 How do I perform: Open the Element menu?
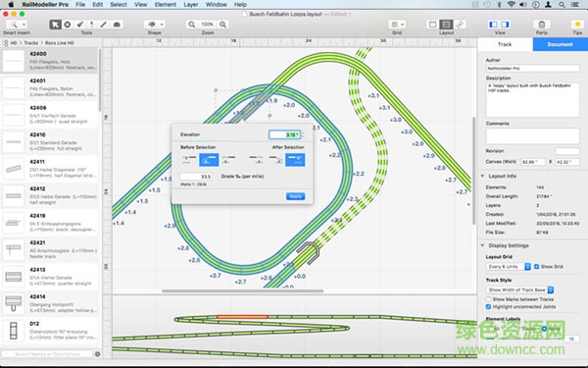(166, 5)
